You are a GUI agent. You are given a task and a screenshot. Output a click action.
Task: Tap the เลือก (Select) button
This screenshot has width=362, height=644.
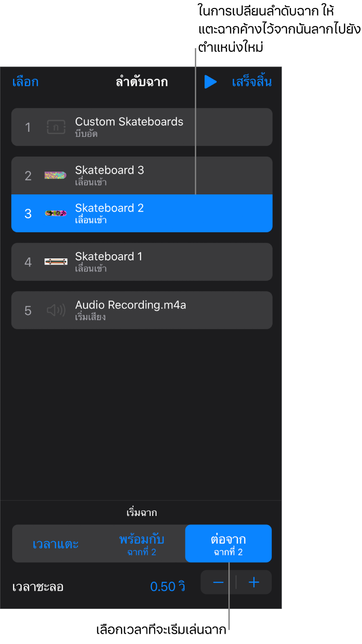(x=25, y=82)
